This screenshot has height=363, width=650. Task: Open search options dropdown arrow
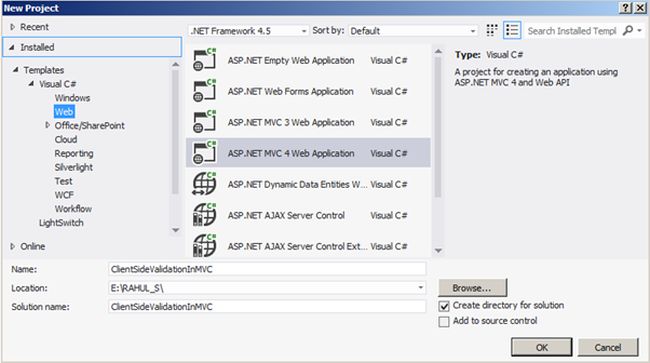pos(640,31)
